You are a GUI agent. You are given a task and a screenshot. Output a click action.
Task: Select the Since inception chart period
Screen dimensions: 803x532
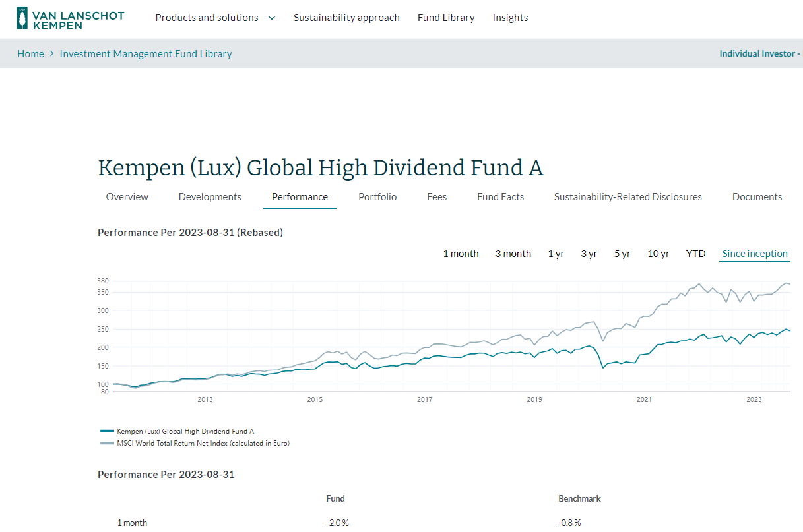(755, 254)
